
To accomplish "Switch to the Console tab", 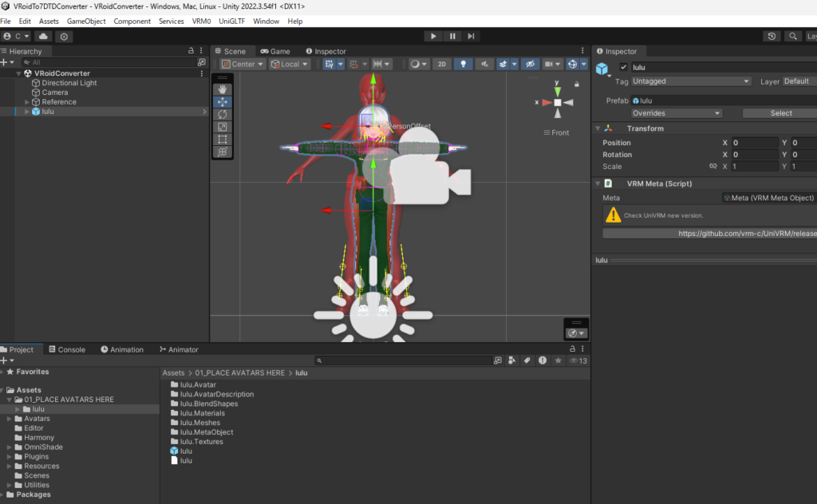I will click(65, 349).
